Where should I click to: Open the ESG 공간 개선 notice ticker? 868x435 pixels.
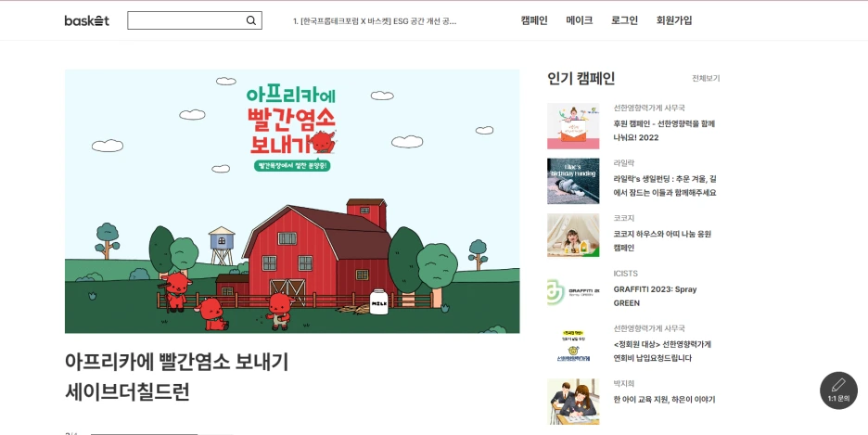pos(375,21)
